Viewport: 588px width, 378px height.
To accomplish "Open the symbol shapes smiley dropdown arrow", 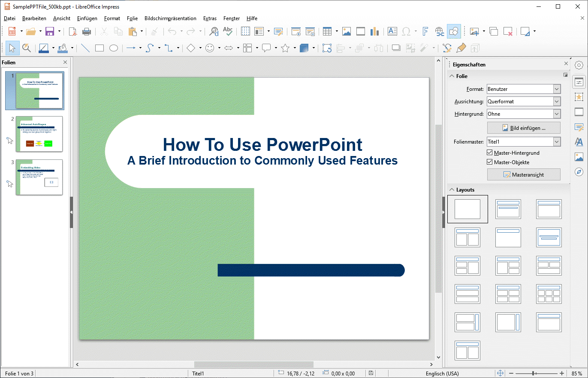I will (x=219, y=48).
